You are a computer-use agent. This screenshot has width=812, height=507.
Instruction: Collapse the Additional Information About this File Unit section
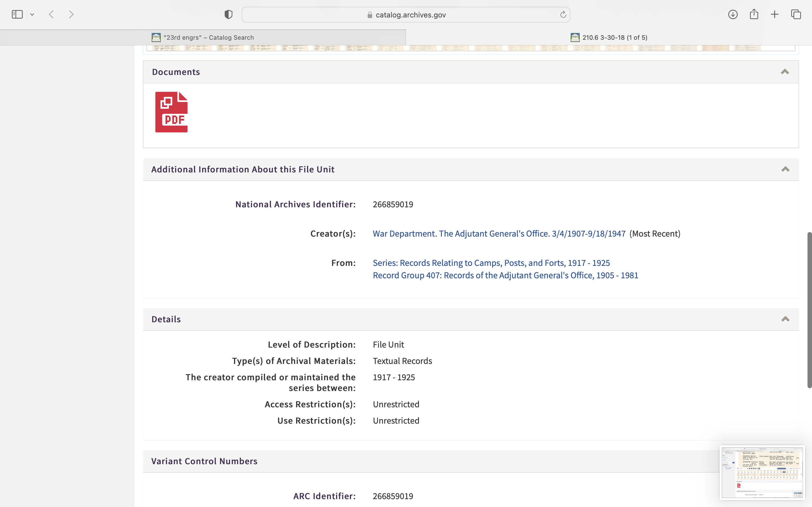785,169
